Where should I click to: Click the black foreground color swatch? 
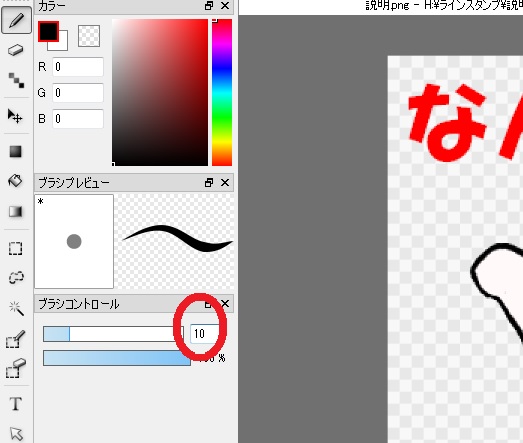click(x=48, y=32)
